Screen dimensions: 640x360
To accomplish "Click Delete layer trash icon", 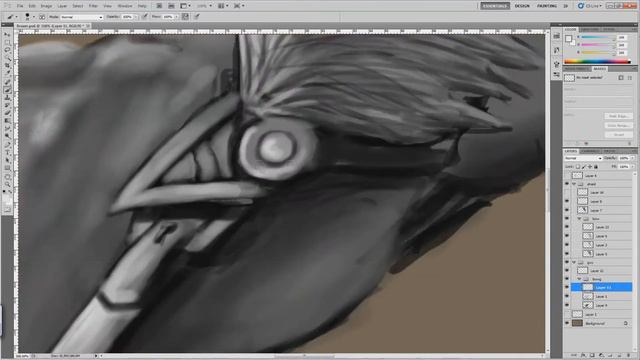I will pos(629,356).
